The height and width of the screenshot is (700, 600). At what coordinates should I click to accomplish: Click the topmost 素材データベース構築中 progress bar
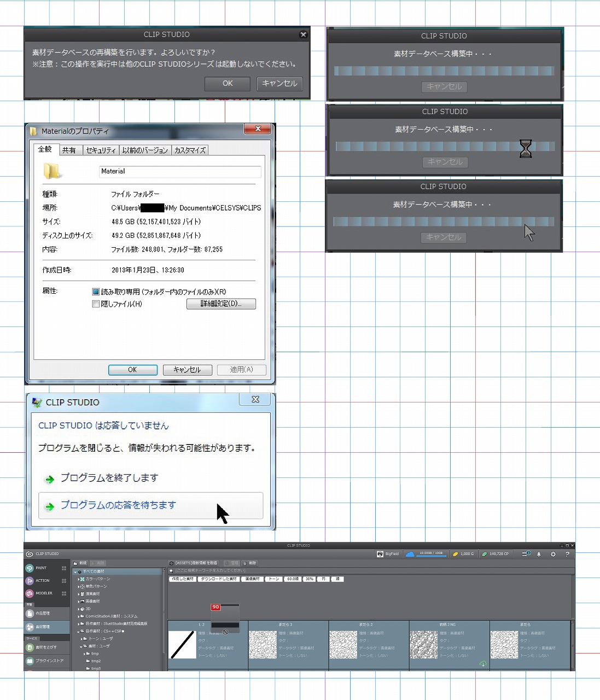pyautogui.click(x=444, y=71)
